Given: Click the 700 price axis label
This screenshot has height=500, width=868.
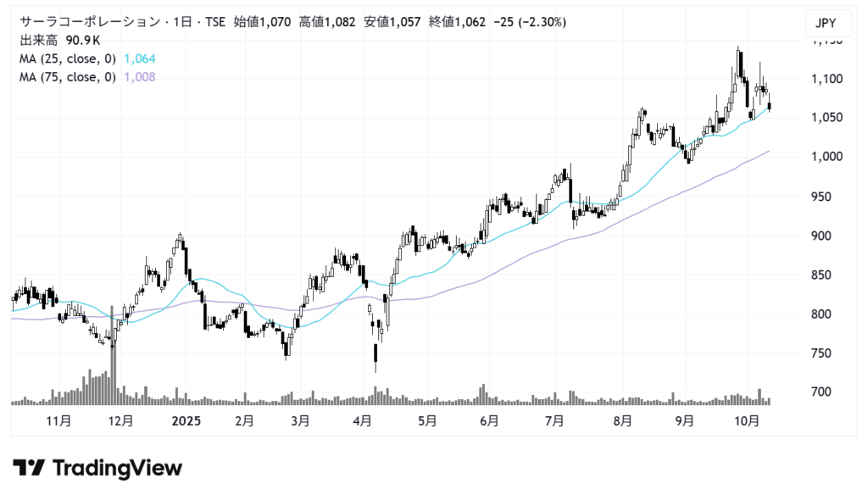Looking at the screenshot, I should click(820, 392).
